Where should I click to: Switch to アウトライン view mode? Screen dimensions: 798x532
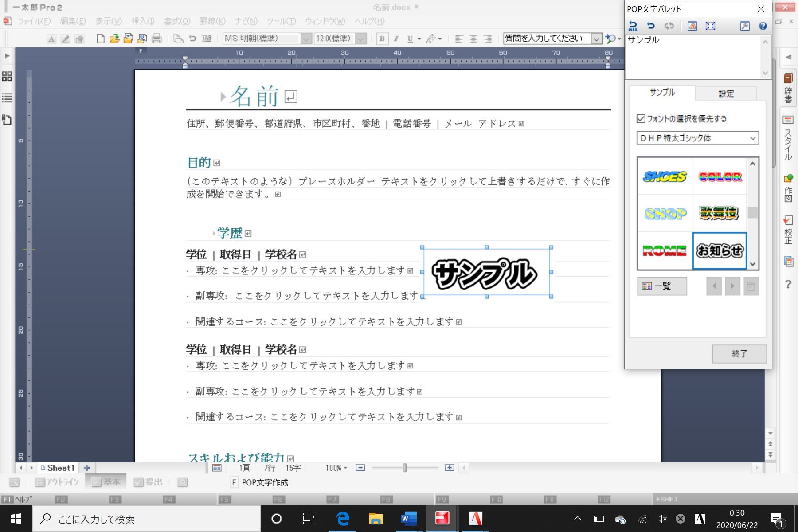click(57, 482)
